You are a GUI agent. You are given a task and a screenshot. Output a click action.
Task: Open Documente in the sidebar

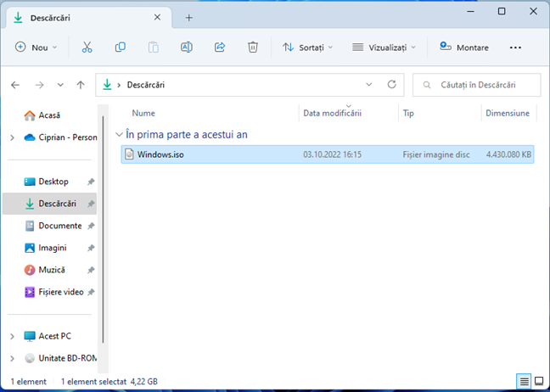pos(53,226)
